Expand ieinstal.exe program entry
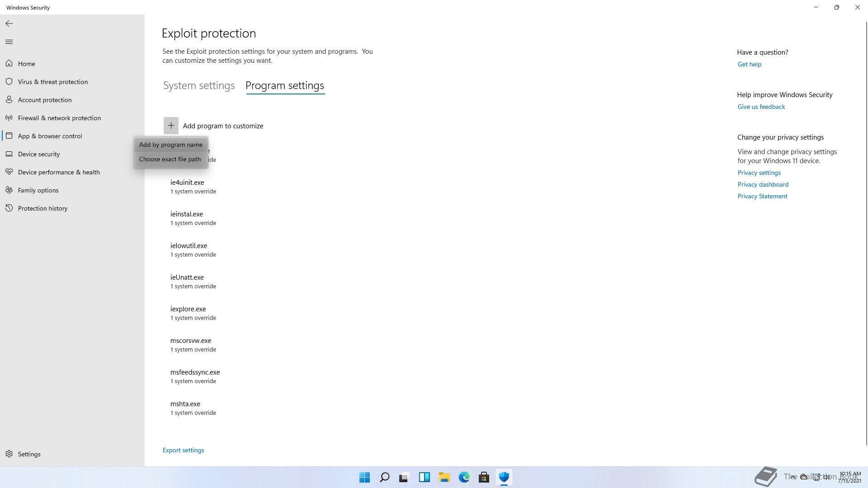The image size is (868, 488). tap(193, 218)
